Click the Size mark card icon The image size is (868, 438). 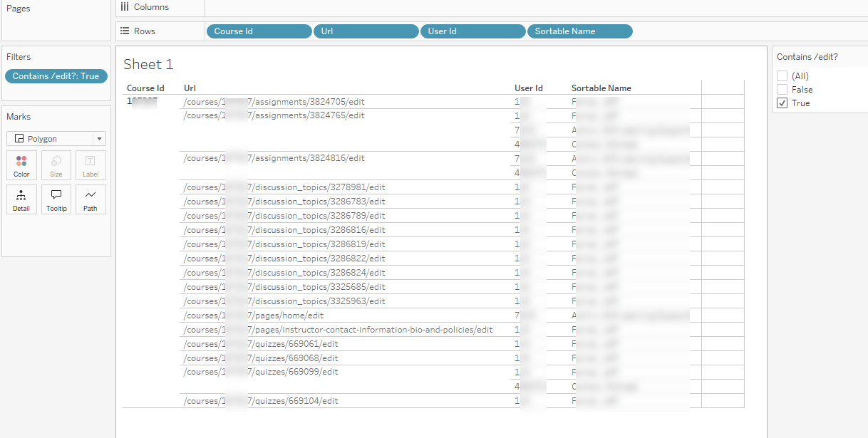tap(56, 165)
